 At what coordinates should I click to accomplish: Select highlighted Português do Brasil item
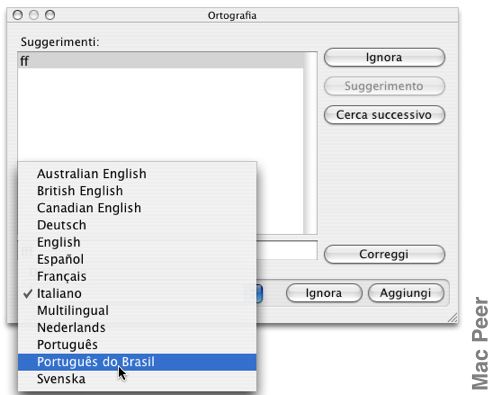137,362
